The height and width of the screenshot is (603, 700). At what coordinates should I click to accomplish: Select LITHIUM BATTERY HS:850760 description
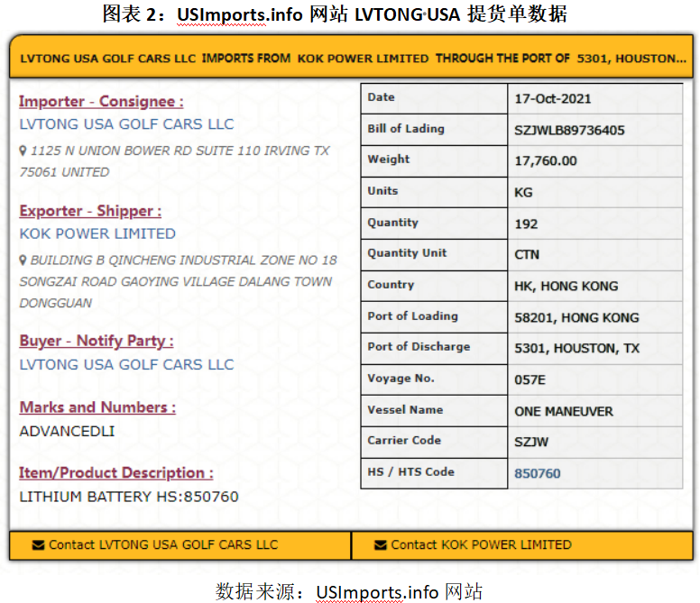(129, 497)
